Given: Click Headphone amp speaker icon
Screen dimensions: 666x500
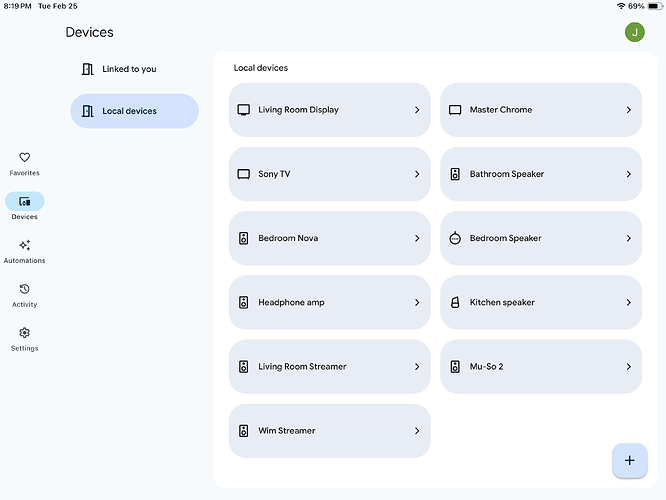Looking at the screenshot, I should (243, 302).
